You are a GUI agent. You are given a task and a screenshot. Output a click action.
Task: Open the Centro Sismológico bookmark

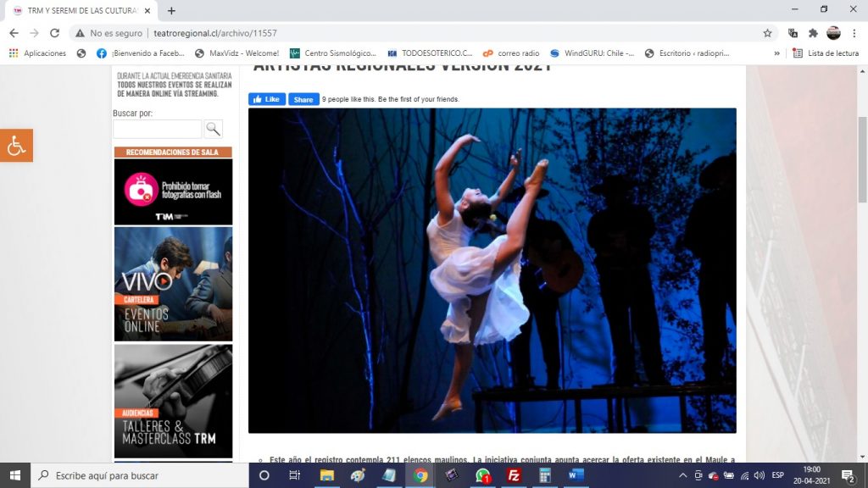333,53
